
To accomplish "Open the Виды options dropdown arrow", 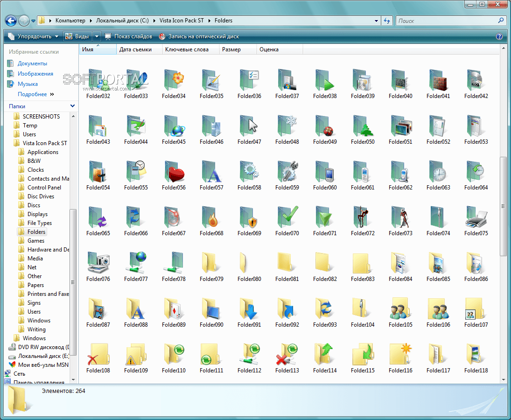I will click(x=97, y=36).
